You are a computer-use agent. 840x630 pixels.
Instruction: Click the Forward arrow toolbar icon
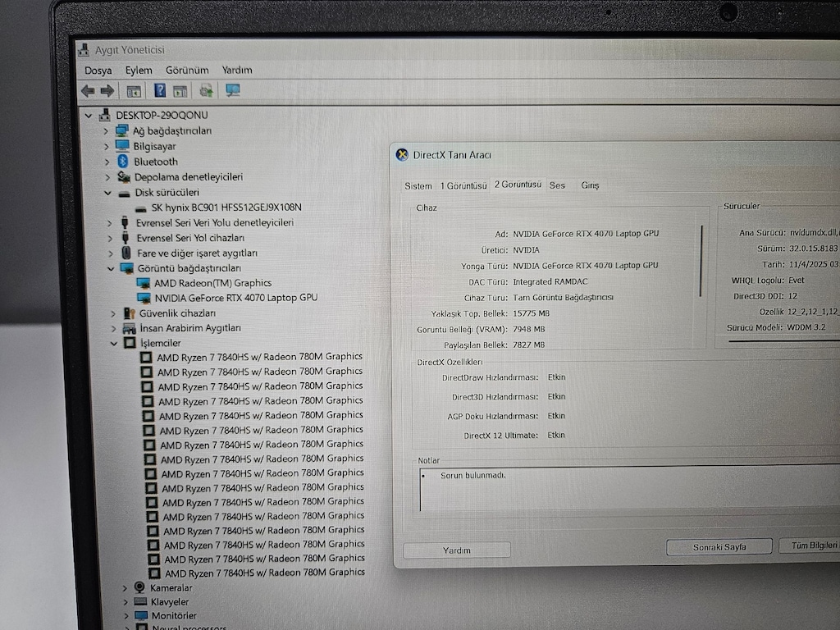(107, 91)
